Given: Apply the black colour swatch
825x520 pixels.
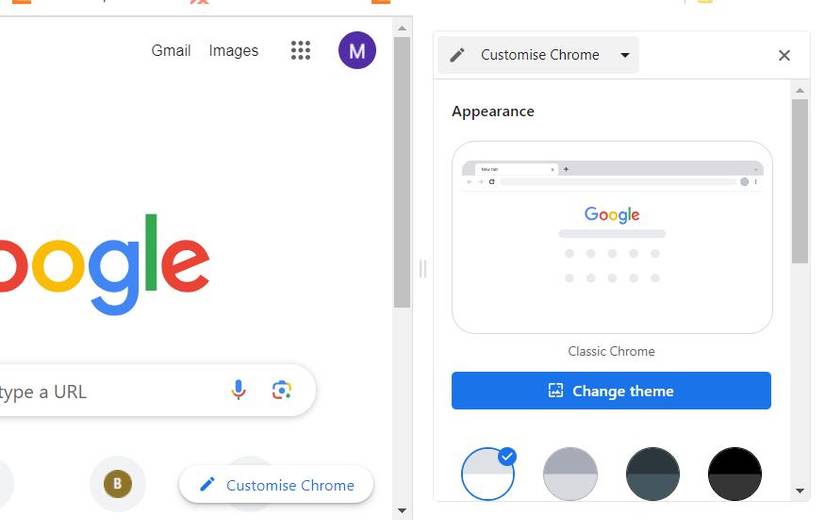Looking at the screenshot, I should [x=735, y=474].
